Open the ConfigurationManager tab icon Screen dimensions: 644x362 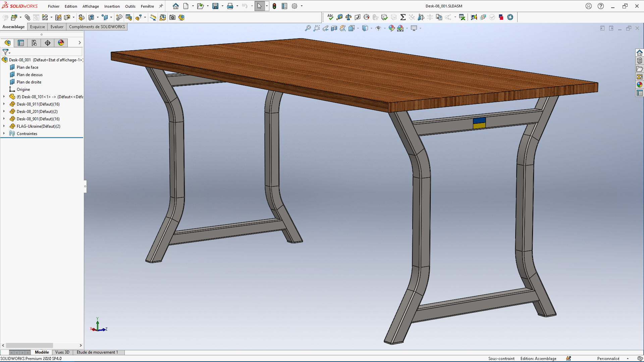click(34, 43)
